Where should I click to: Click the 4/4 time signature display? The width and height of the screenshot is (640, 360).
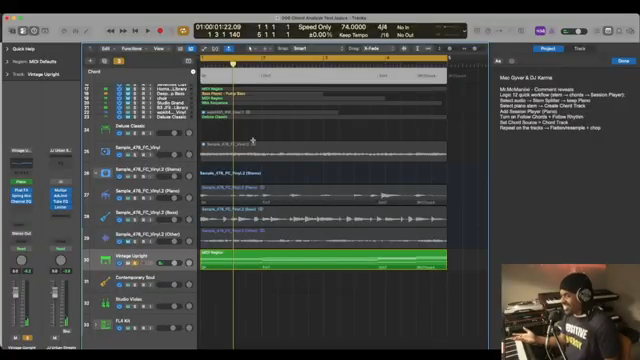click(x=382, y=27)
